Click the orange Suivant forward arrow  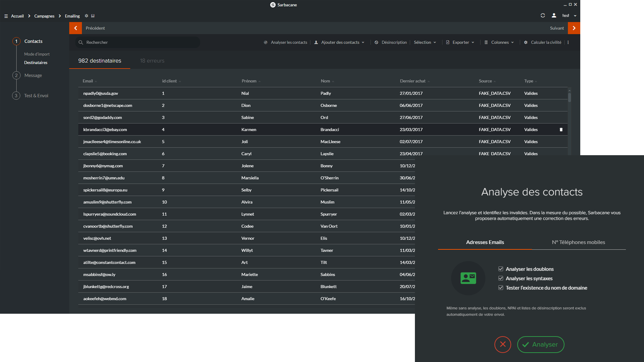click(574, 28)
